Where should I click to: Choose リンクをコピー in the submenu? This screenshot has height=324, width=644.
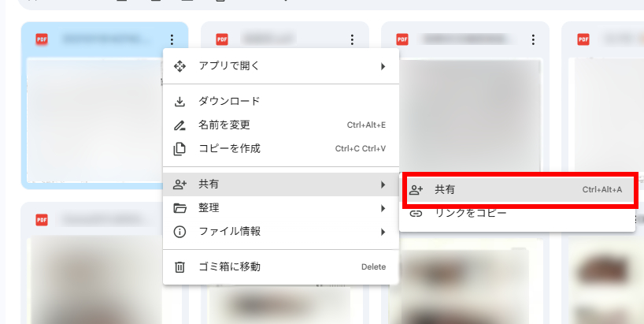[517, 214]
